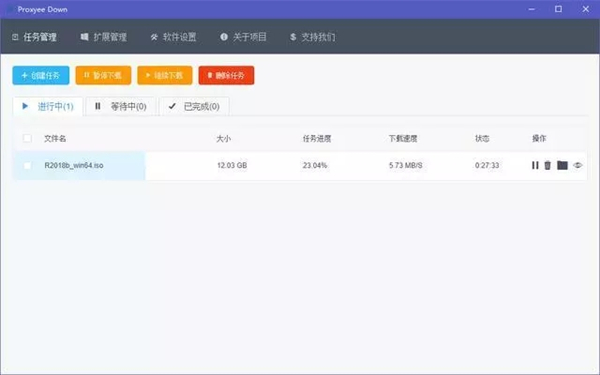Viewport: 600px width, 375px height.
Task: Open the 任务管理 menu item
Action: [x=34, y=37]
